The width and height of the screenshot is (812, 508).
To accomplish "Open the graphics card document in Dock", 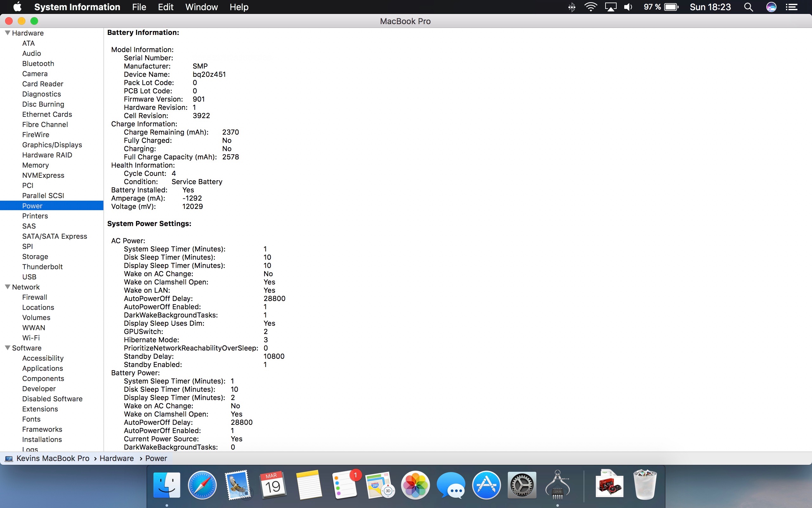I will click(609, 484).
